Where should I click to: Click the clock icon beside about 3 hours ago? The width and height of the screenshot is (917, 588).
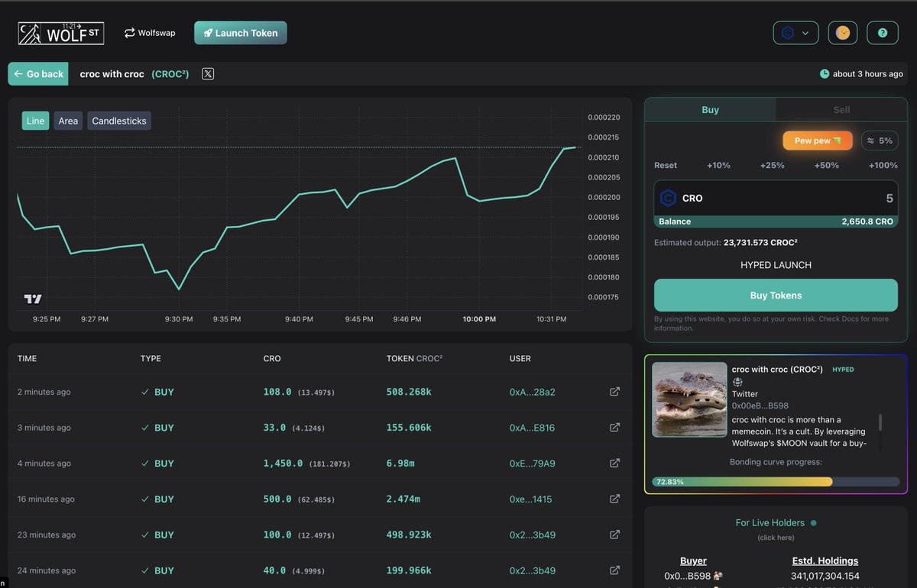point(825,74)
